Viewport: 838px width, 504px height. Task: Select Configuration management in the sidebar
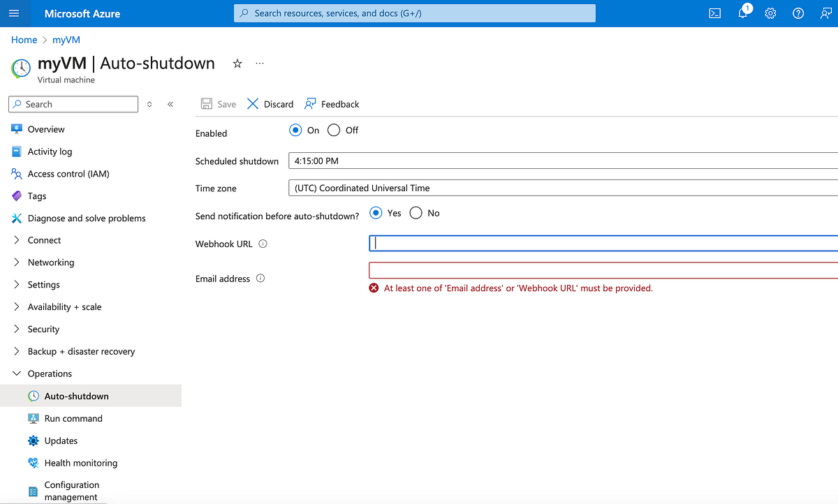pos(72,490)
